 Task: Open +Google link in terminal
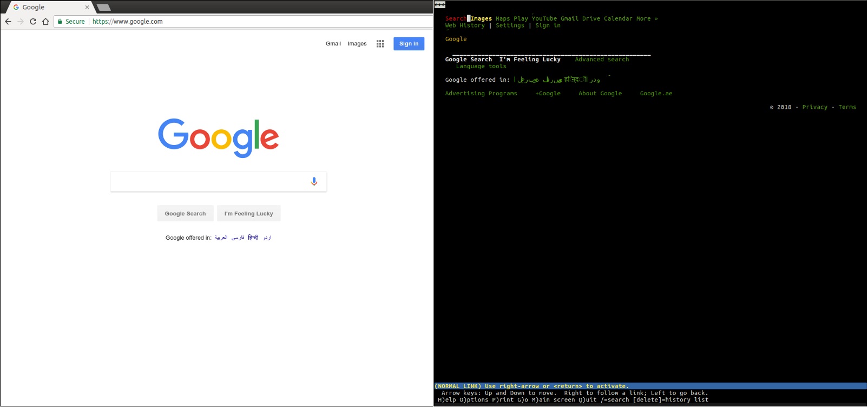(x=548, y=94)
